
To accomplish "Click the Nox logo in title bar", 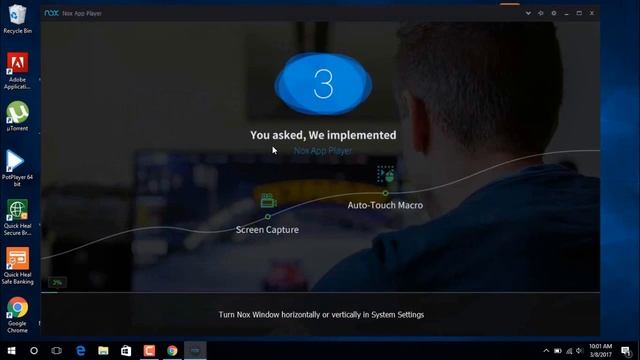I will point(51,13).
